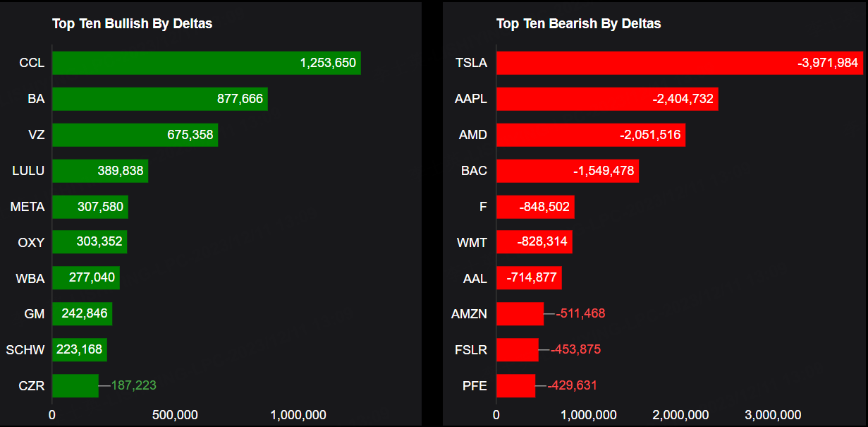The width and height of the screenshot is (868, 427).
Task: Click the AMD bar showing -2,051,516
Action: (590, 135)
